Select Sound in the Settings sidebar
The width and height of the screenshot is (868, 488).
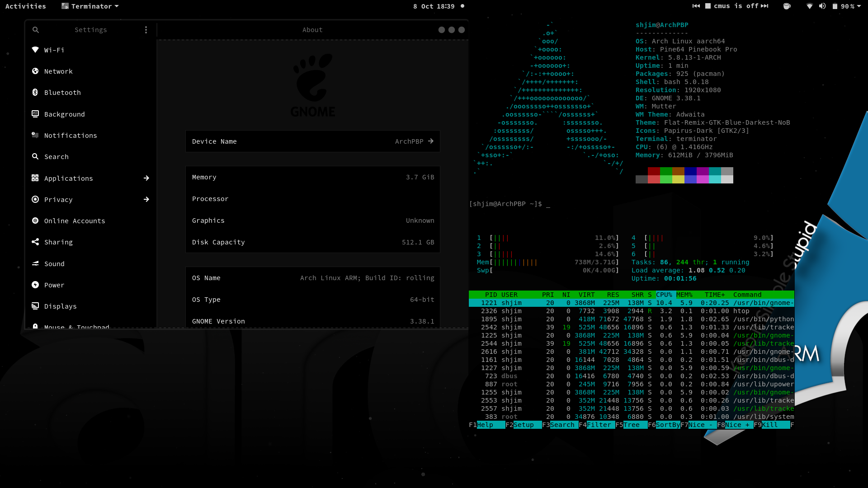coord(90,263)
